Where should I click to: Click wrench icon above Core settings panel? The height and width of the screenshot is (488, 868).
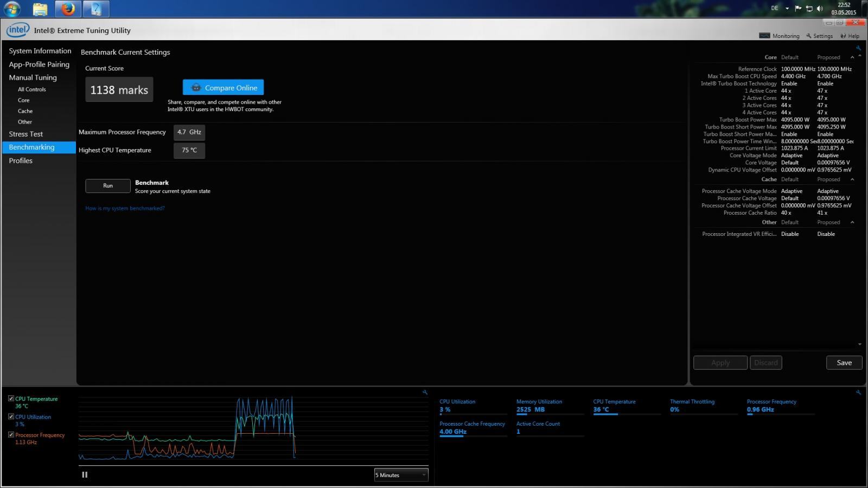point(858,48)
